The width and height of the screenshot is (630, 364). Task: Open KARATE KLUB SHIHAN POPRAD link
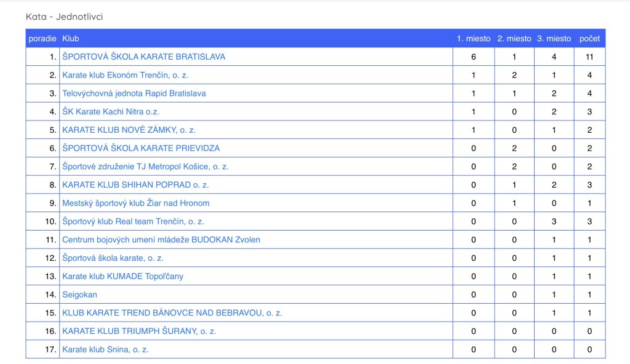pos(135,185)
